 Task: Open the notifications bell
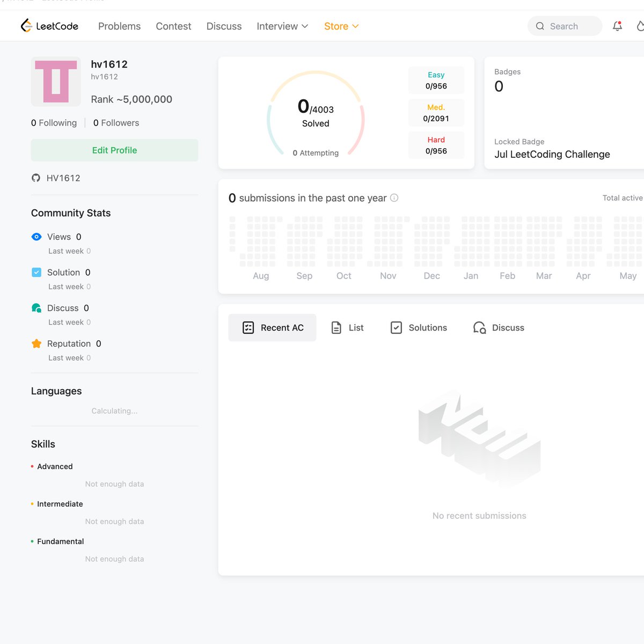point(617,26)
